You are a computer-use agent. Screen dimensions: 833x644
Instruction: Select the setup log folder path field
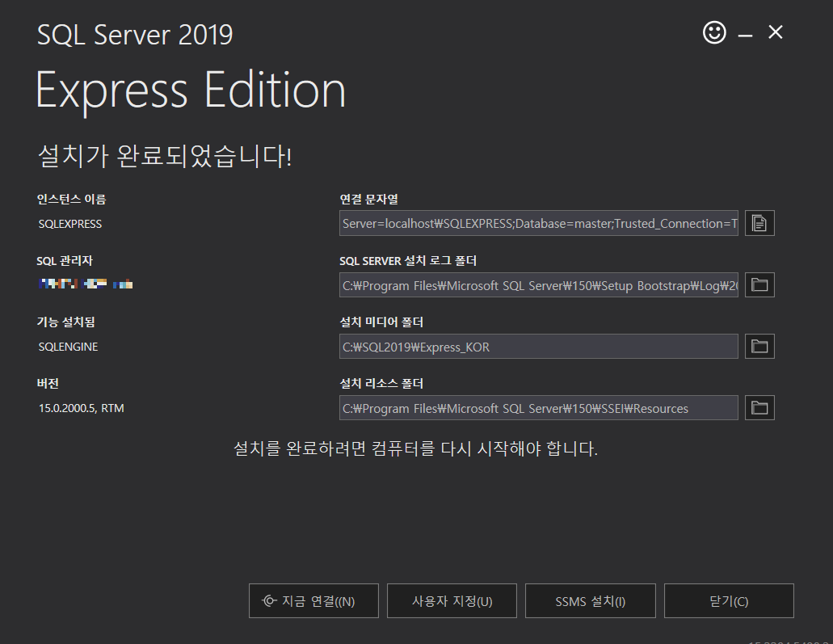pos(539,284)
